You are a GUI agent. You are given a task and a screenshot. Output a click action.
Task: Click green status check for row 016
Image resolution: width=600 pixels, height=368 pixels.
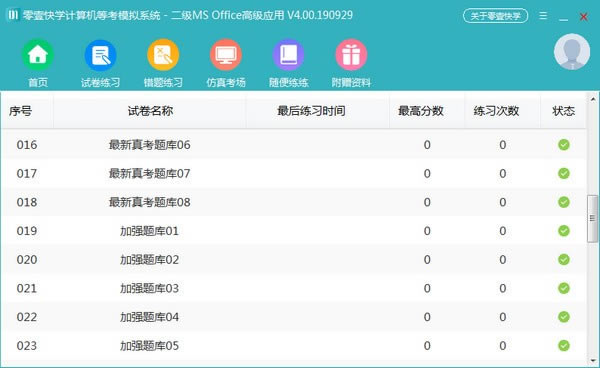564,145
